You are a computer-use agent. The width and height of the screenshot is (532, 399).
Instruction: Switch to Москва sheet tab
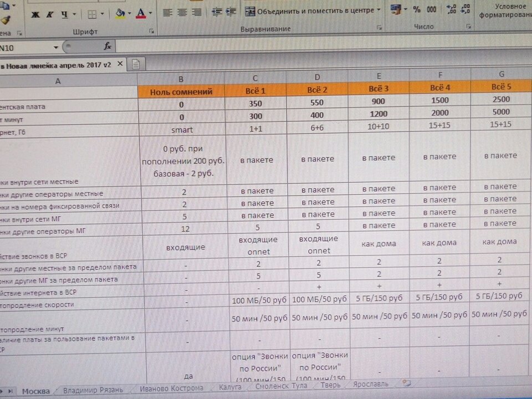coord(35,391)
